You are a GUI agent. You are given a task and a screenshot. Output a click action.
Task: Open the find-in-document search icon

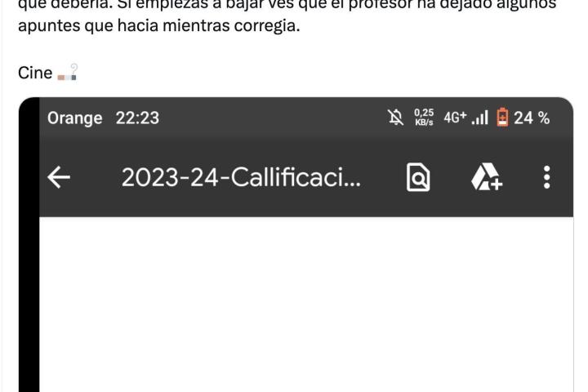(418, 177)
